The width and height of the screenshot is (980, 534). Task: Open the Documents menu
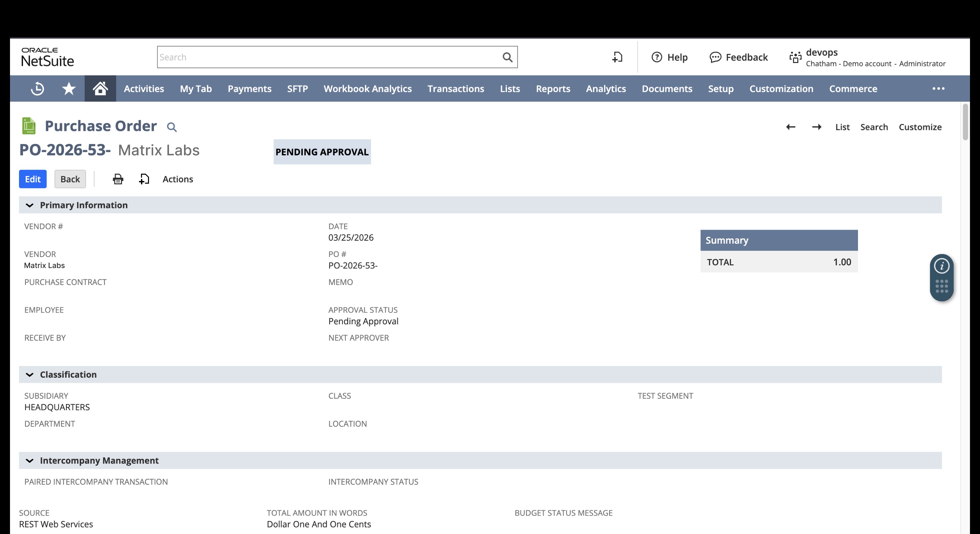667,89
